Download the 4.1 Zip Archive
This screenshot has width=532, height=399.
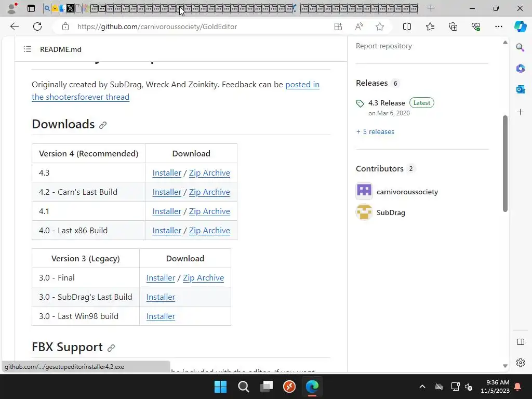[x=209, y=211]
